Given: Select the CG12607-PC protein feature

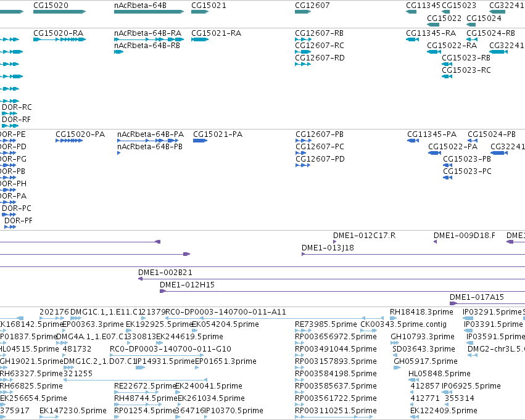Looking at the screenshot, I should pos(300,153).
